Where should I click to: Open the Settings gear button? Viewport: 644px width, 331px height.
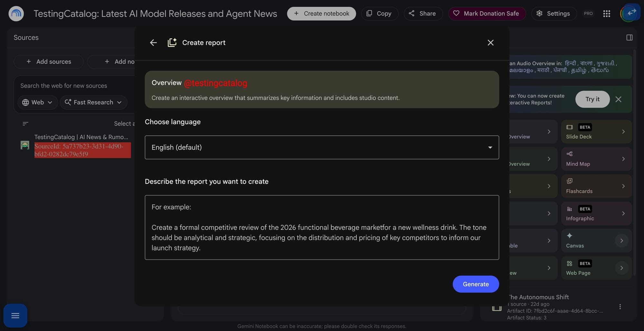click(554, 14)
